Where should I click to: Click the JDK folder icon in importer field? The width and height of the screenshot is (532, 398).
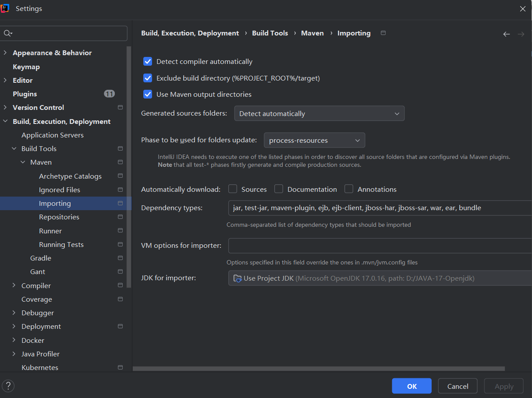click(238, 278)
